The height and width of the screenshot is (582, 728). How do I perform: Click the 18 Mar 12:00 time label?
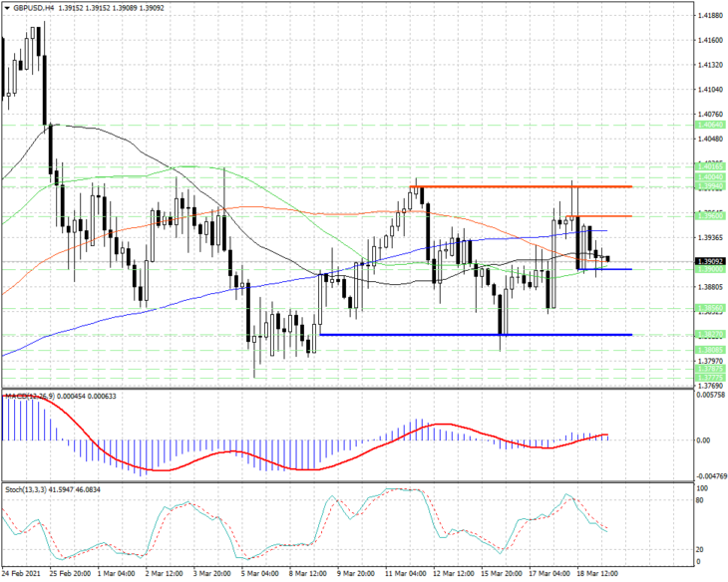click(x=597, y=574)
